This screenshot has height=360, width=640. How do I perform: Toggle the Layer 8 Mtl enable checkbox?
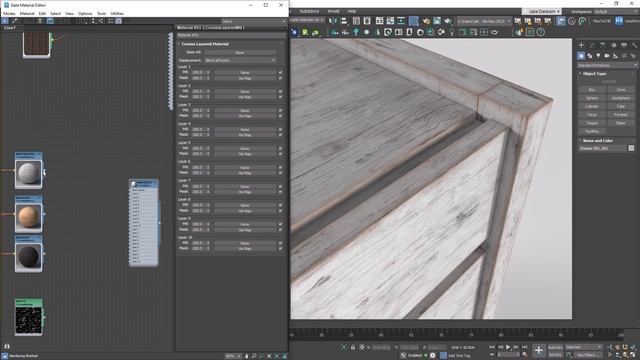pos(280,205)
